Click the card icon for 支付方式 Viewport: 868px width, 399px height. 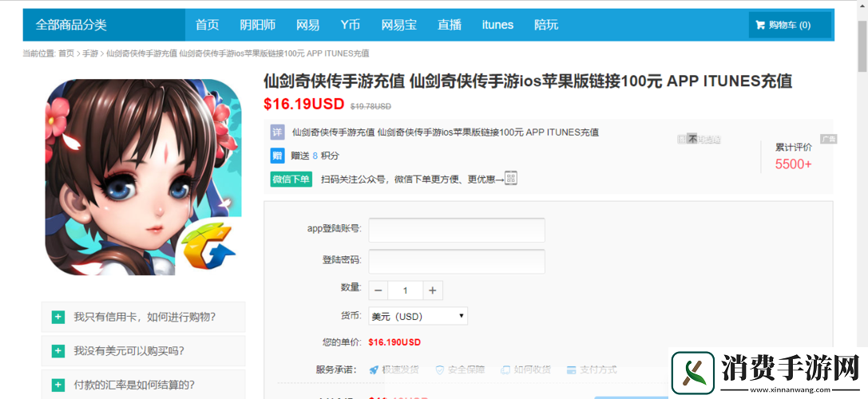pyautogui.click(x=571, y=369)
